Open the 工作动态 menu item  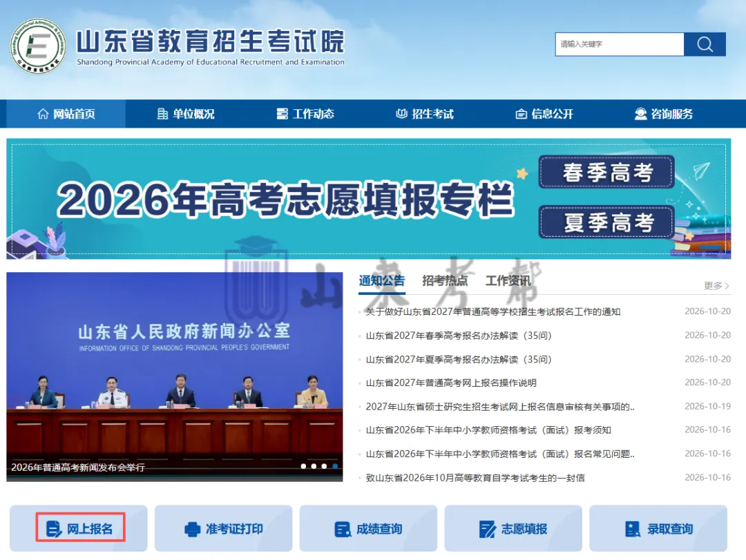tap(305, 114)
